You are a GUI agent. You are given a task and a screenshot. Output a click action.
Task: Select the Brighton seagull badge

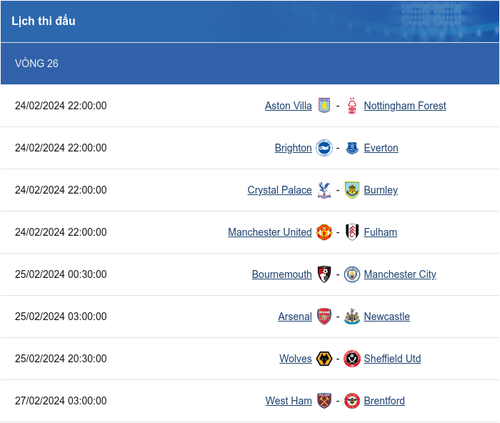(x=324, y=148)
